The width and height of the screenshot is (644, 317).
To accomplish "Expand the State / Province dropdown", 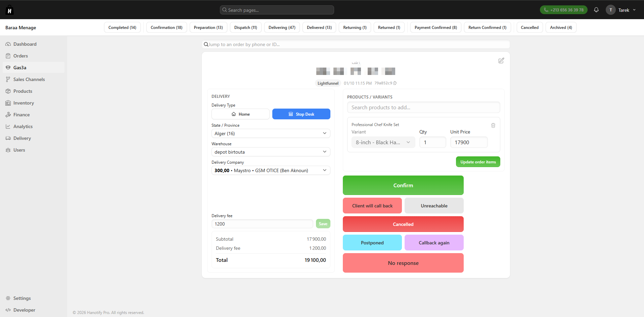I will point(271,133).
